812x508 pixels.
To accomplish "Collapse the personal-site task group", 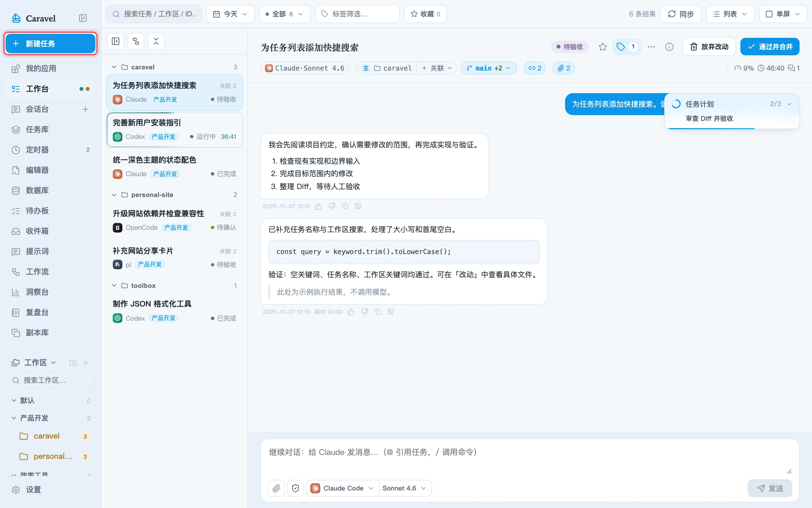I will [x=114, y=195].
